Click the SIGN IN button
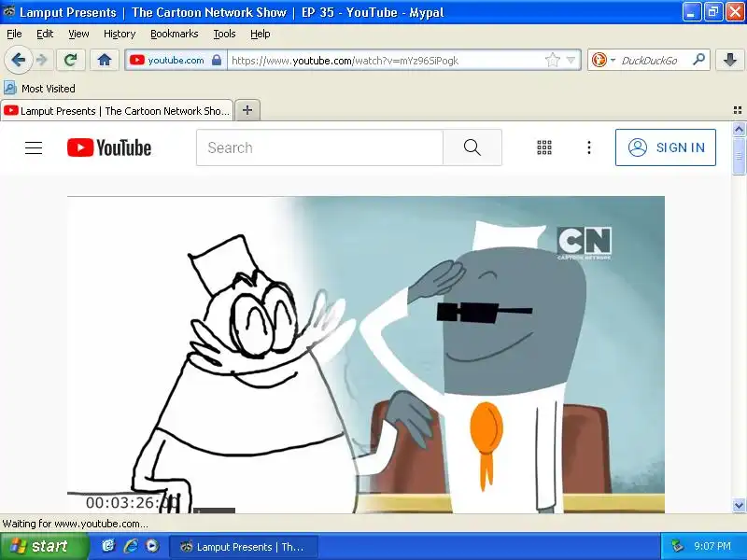 666,147
